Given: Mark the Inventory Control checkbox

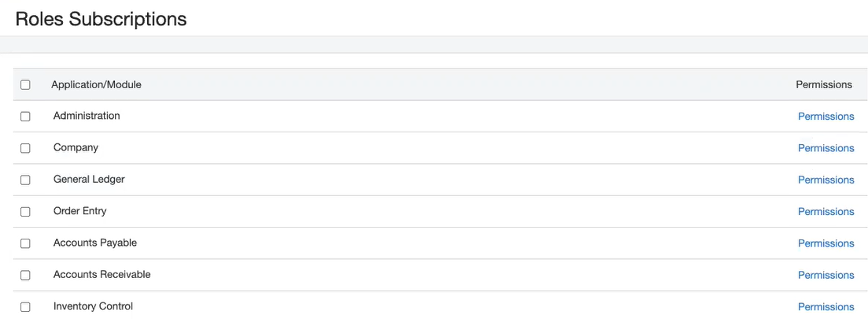Looking at the screenshot, I should 25,306.
